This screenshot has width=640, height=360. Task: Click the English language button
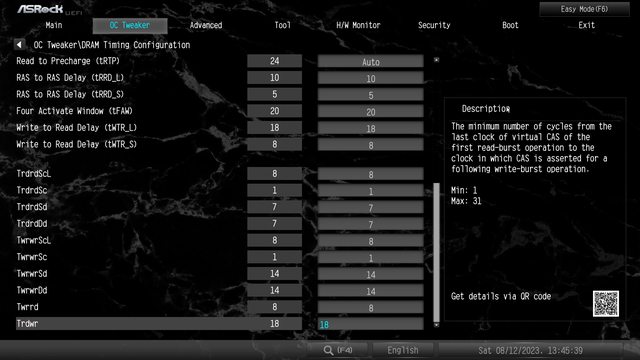(x=402, y=350)
